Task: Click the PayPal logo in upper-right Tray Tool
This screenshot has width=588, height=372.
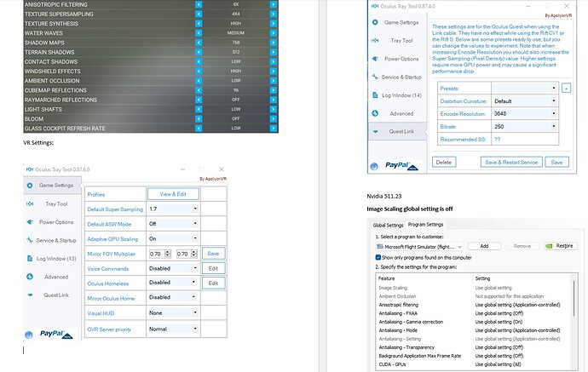Action: coord(401,166)
